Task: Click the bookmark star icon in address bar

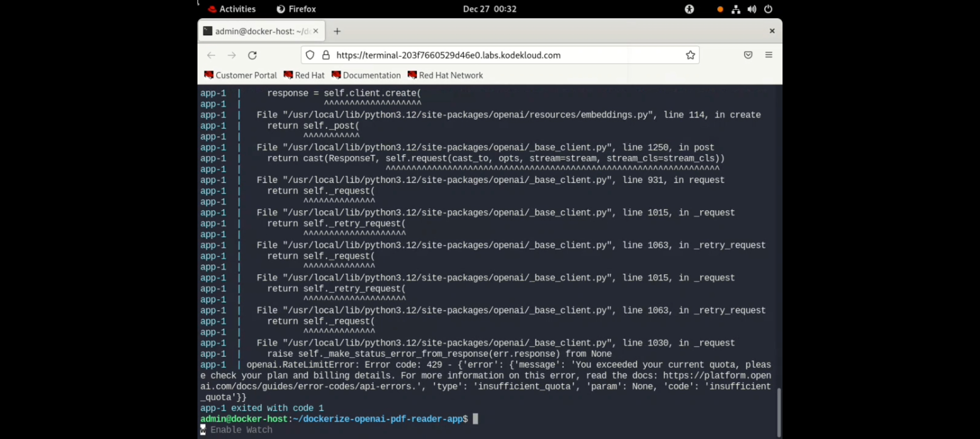Action: tap(690, 55)
